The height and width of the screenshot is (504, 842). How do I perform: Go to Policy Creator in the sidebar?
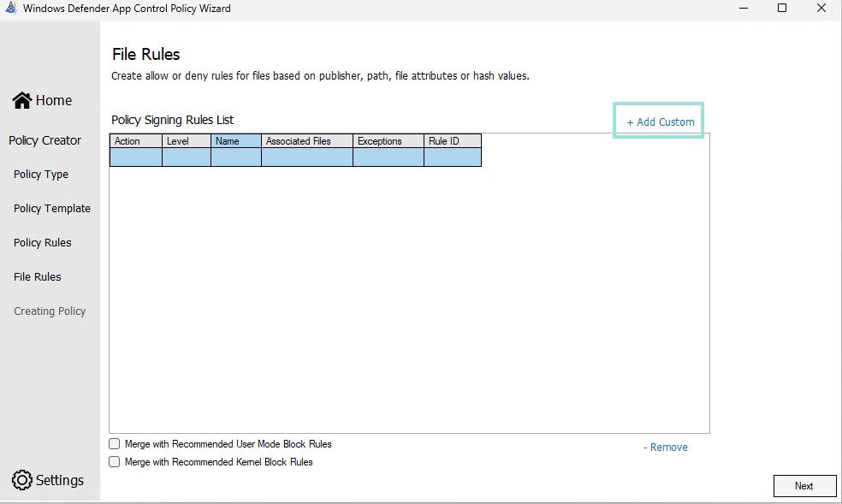45,140
